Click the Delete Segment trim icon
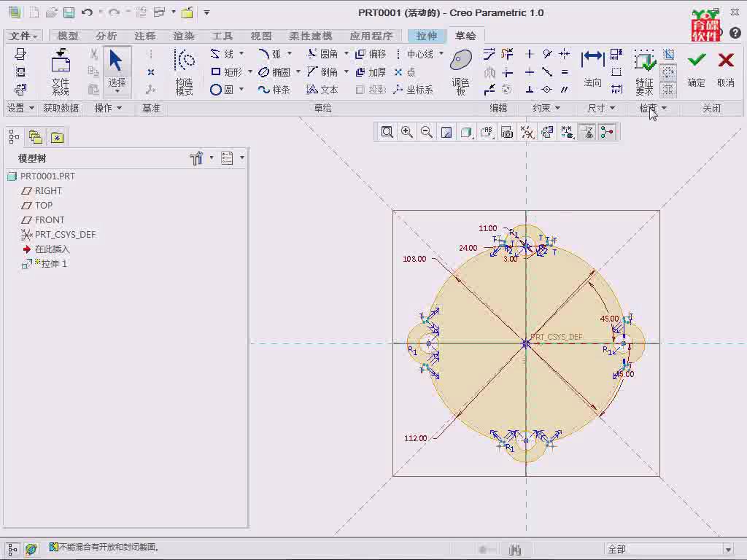The height and width of the screenshot is (560, 747). point(507,54)
